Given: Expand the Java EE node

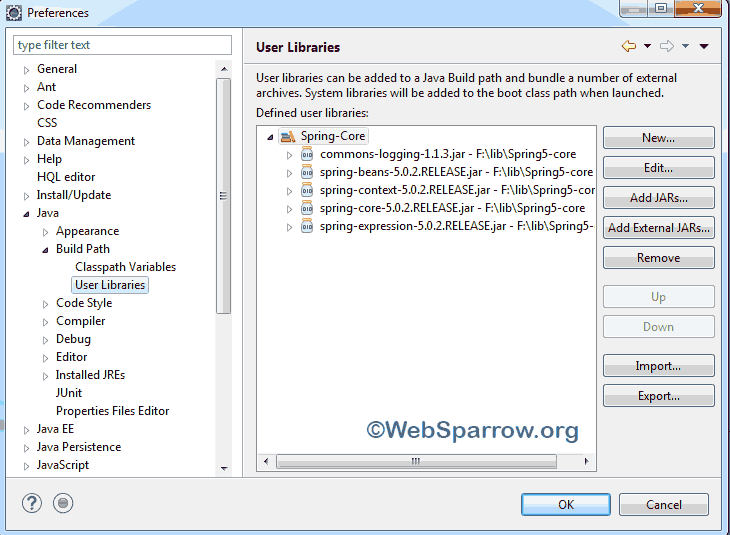Looking at the screenshot, I should tap(26, 430).
